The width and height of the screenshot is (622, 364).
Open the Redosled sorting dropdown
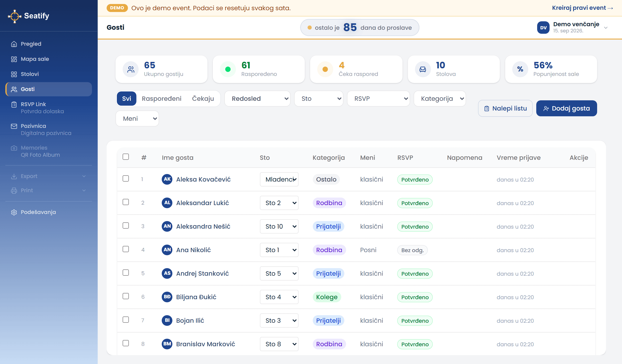coord(257,99)
